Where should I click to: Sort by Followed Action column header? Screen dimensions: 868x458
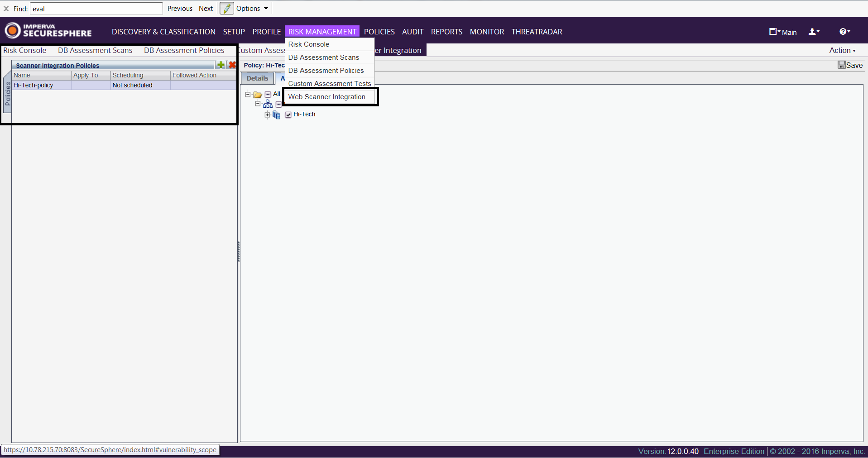click(203, 75)
